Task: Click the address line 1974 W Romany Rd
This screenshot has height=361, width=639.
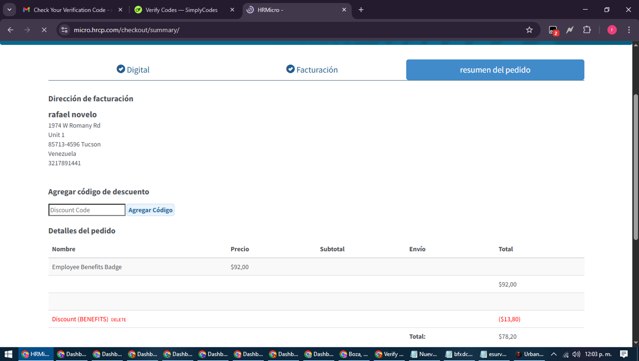Action: [74, 125]
